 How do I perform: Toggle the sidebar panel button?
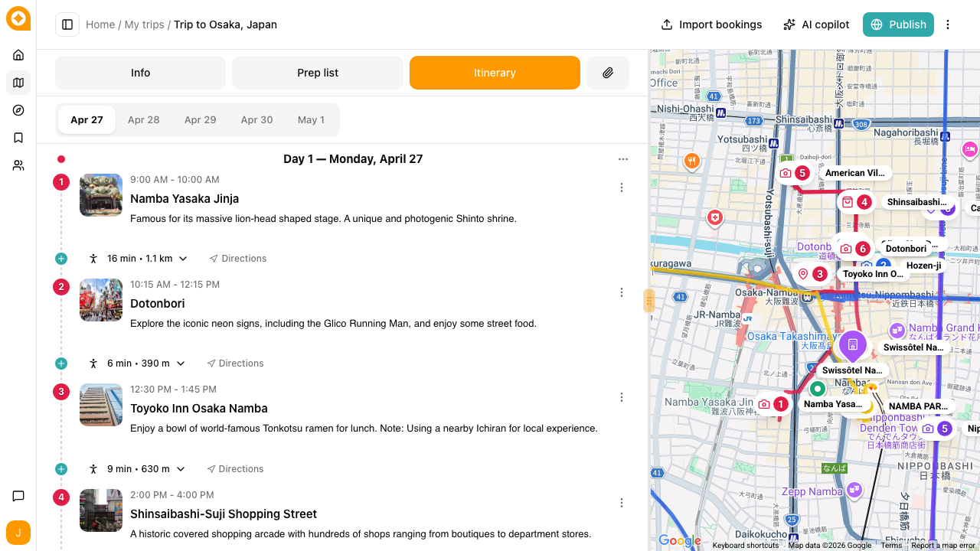point(67,24)
